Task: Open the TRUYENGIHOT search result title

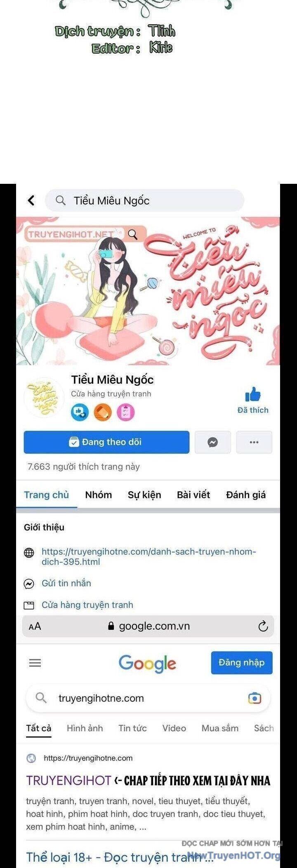Action: coord(68,780)
